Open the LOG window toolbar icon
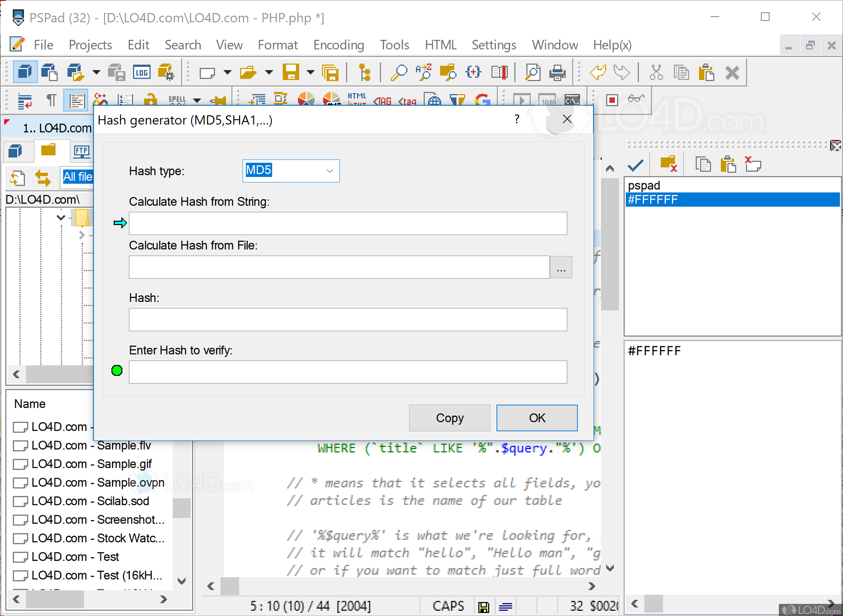843x616 pixels. pos(141,72)
